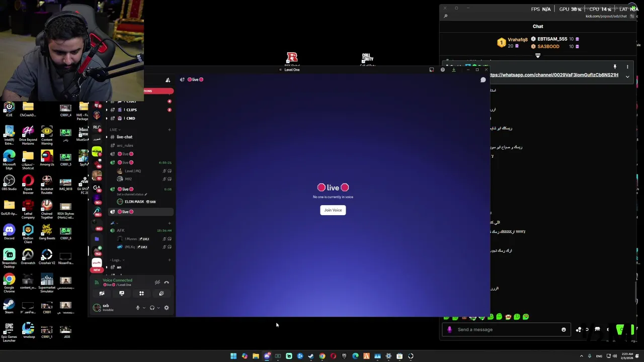644x362 pixels.
Task: Open Overwatch desktop shortcut
Action: pos(28,257)
